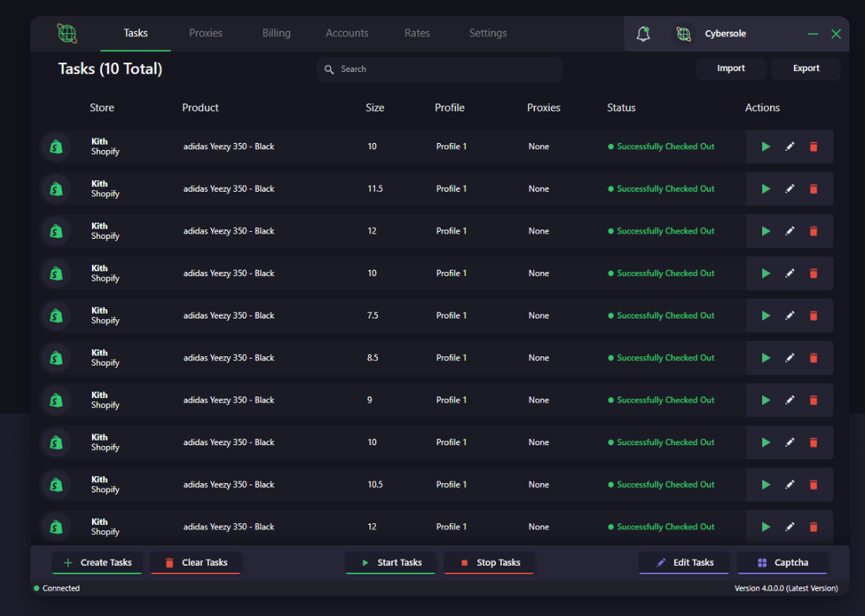Run the size 10.5 task play icon
Viewport: 865px width, 616px height.
(x=766, y=485)
